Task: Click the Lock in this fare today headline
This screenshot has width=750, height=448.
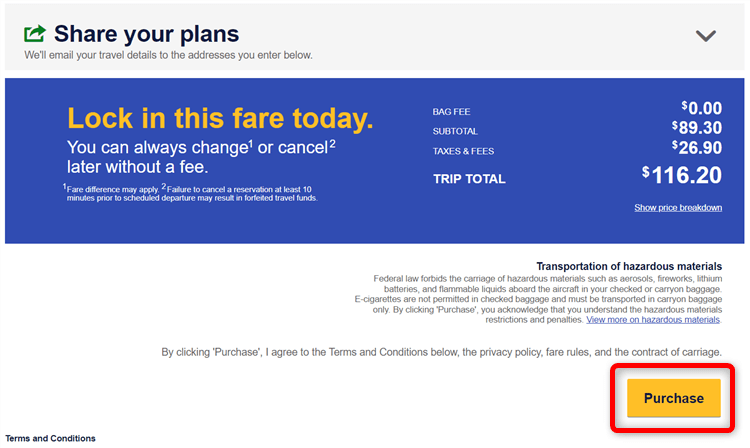Action: [220, 119]
